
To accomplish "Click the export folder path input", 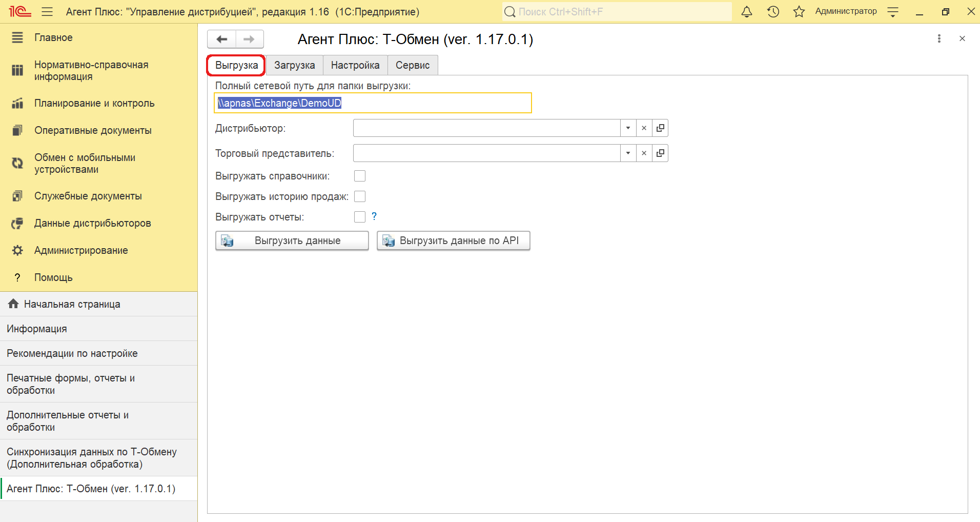I will tap(373, 103).
